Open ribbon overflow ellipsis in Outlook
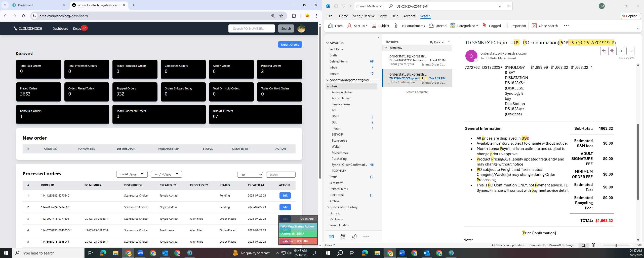The height and width of the screenshot is (258, 644). (566, 26)
